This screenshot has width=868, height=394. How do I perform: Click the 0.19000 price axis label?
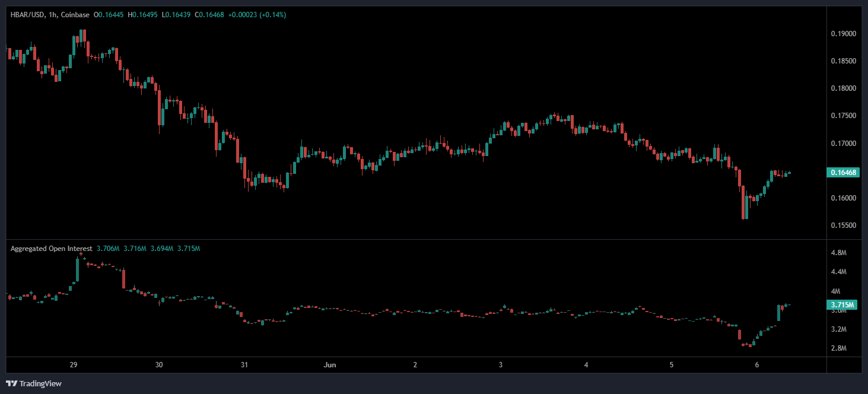click(x=843, y=34)
